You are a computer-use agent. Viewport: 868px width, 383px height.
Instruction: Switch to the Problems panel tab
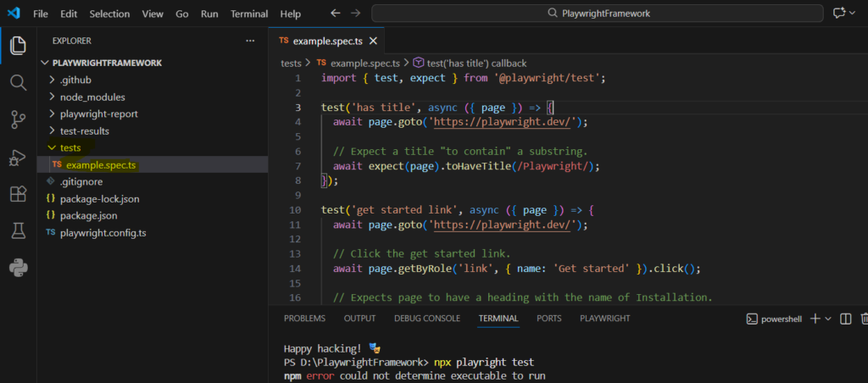304,319
